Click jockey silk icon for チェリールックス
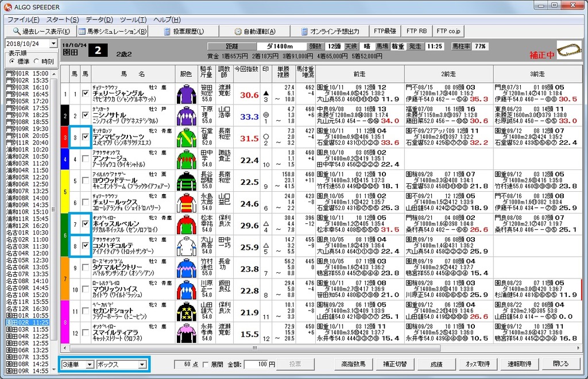The image size is (588, 379). pos(187,203)
